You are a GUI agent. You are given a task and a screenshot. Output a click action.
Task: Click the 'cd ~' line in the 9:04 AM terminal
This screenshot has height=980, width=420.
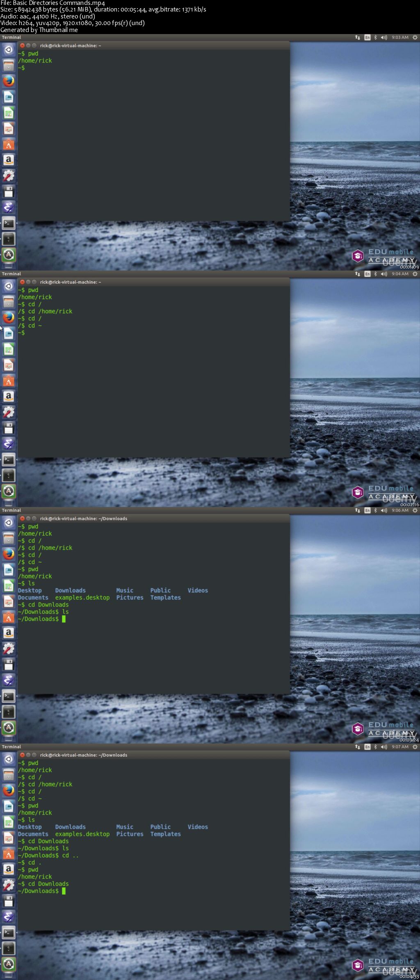[30, 326]
